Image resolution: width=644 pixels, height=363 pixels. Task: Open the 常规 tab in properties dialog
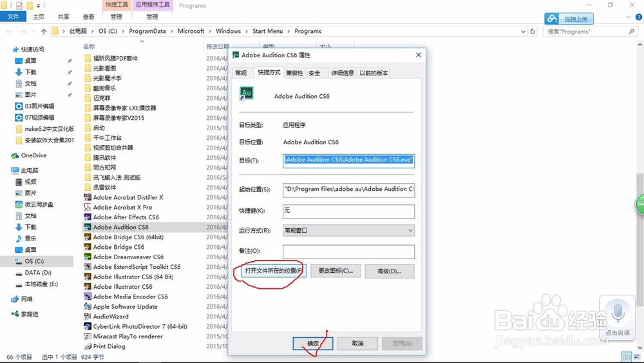(x=241, y=73)
